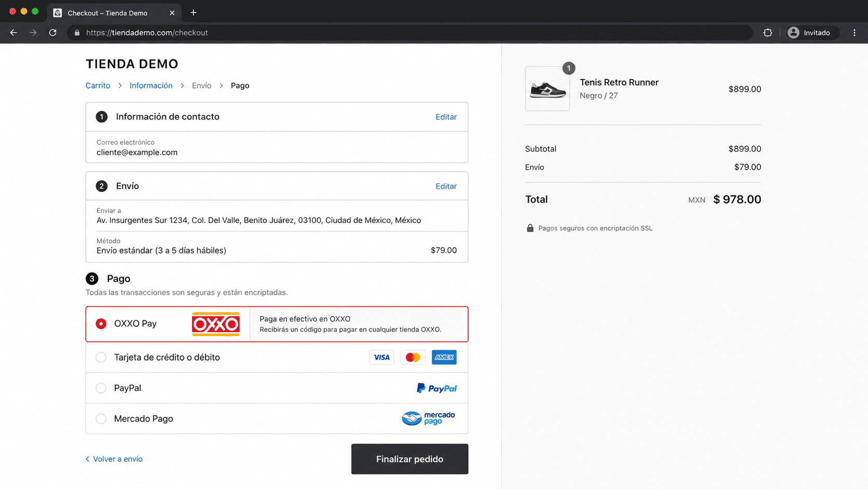Close the Checkout – Tienda Demo tab
Screen dimensions: 868x489
tap(172, 13)
